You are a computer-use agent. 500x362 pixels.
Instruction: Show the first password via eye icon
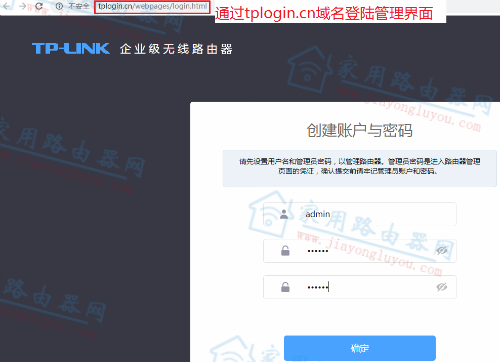click(x=442, y=250)
